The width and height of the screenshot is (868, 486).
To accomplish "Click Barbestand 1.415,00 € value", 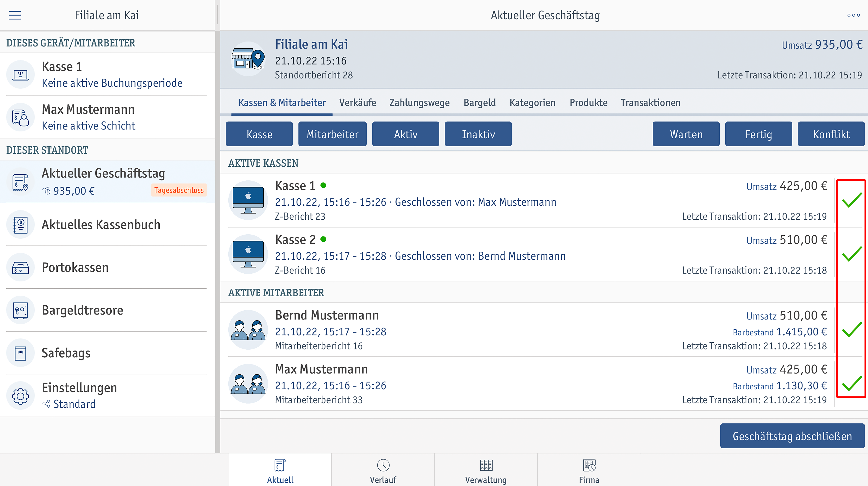I will click(780, 332).
